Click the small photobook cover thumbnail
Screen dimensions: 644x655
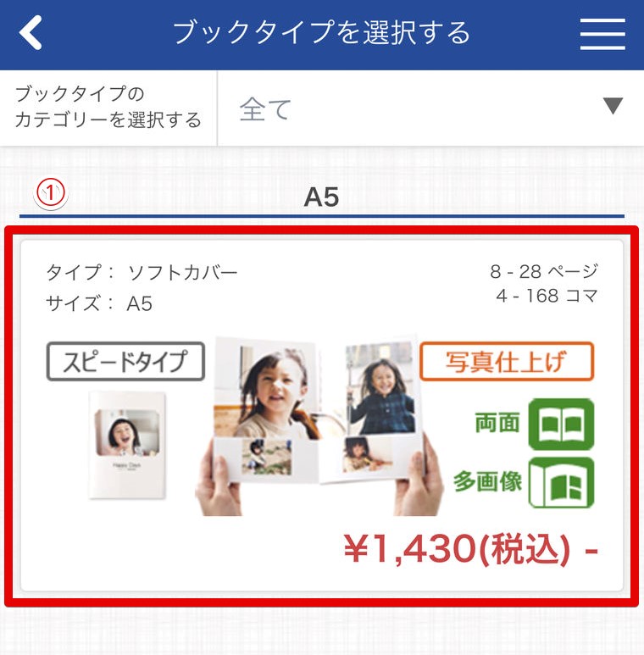coord(127,446)
